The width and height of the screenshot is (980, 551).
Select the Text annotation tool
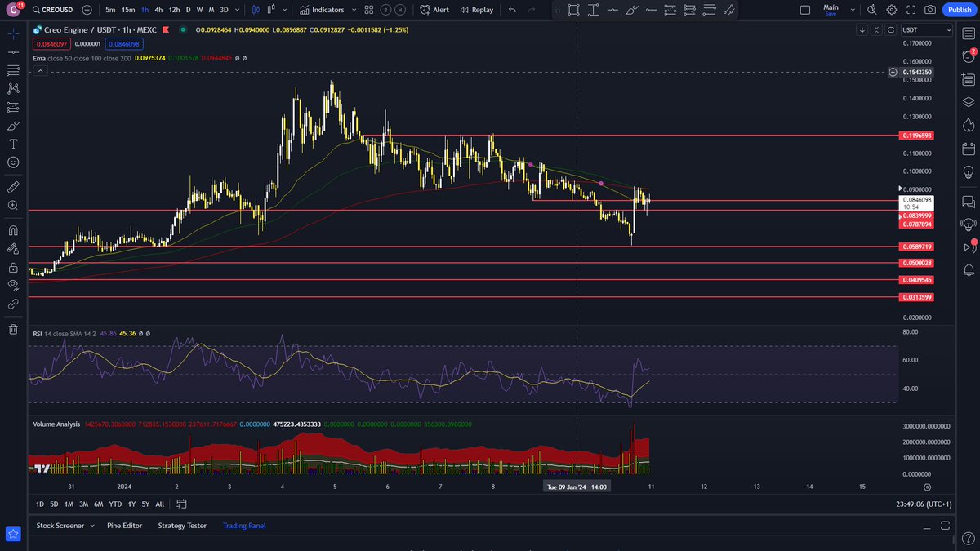coord(13,144)
